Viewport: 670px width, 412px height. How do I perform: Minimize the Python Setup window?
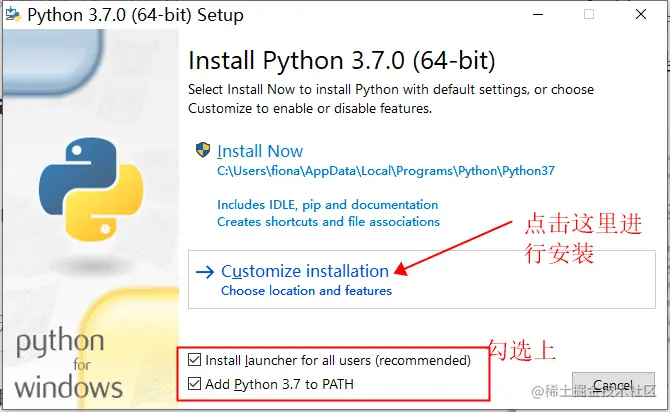(x=538, y=15)
